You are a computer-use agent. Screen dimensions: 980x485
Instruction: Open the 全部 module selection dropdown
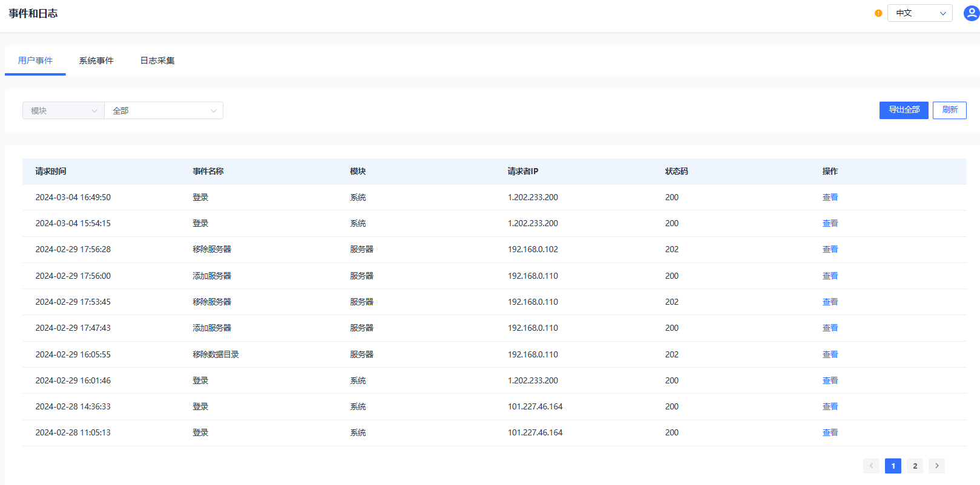pos(164,111)
